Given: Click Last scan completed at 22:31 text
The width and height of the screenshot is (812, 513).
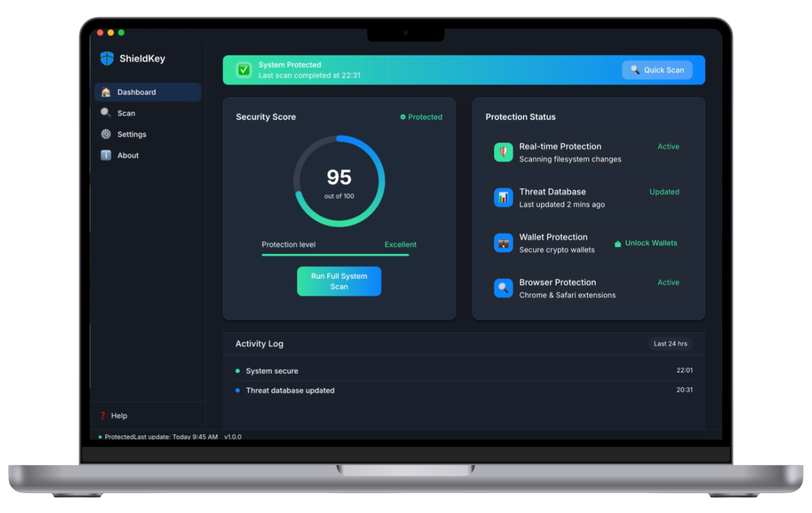Looking at the screenshot, I should (309, 75).
